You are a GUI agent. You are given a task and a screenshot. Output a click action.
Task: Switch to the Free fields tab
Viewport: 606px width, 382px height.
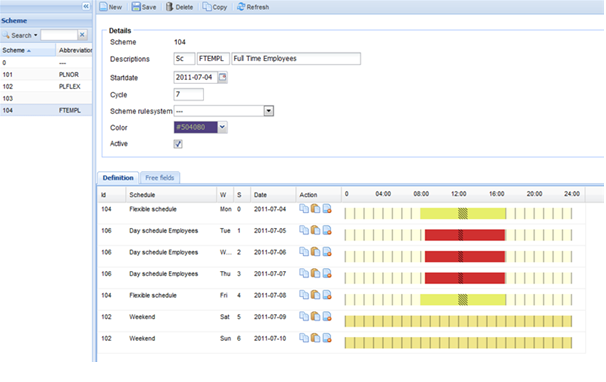160,178
